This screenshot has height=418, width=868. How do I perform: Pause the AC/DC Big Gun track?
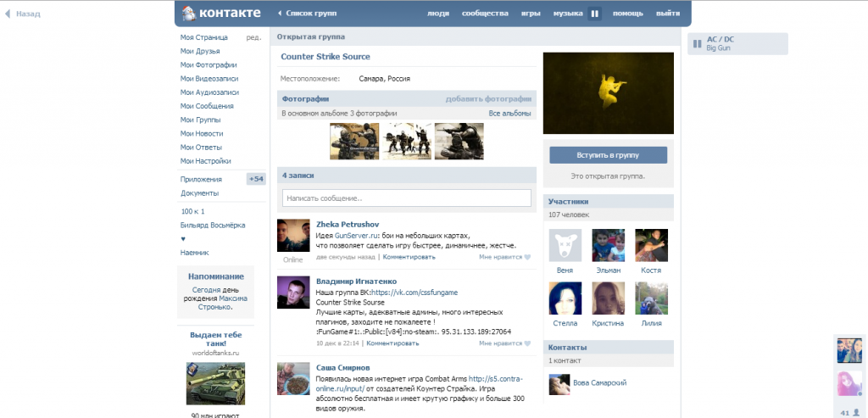(697, 44)
